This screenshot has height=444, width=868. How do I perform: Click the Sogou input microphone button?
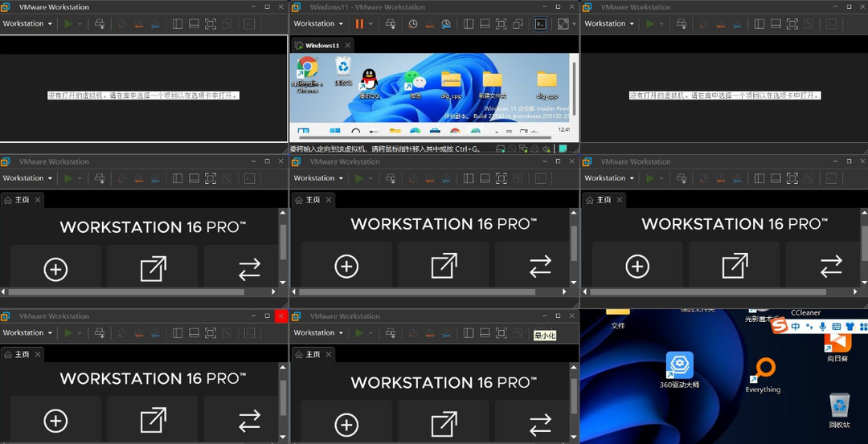[823, 327]
